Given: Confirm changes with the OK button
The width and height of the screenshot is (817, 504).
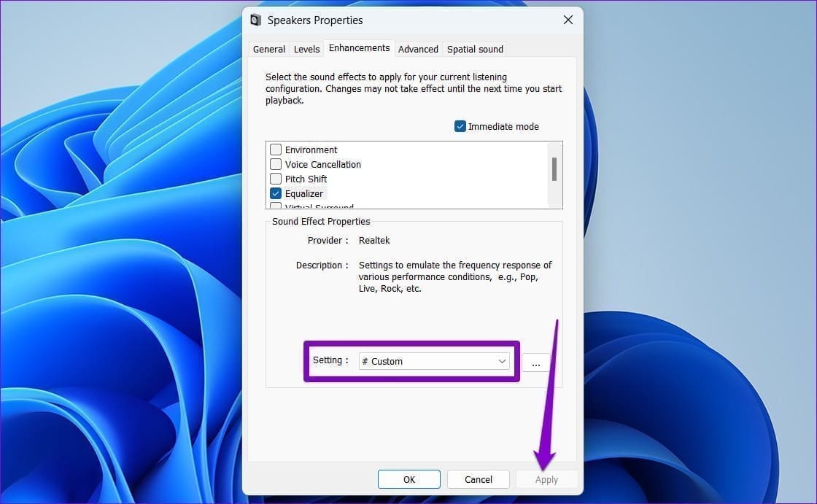Looking at the screenshot, I should [x=408, y=479].
